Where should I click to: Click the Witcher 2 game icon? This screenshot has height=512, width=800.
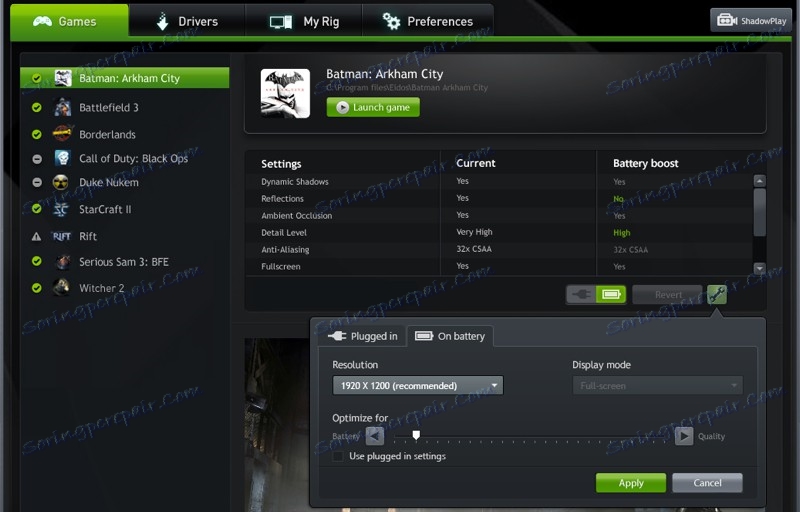(x=62, y=288)
